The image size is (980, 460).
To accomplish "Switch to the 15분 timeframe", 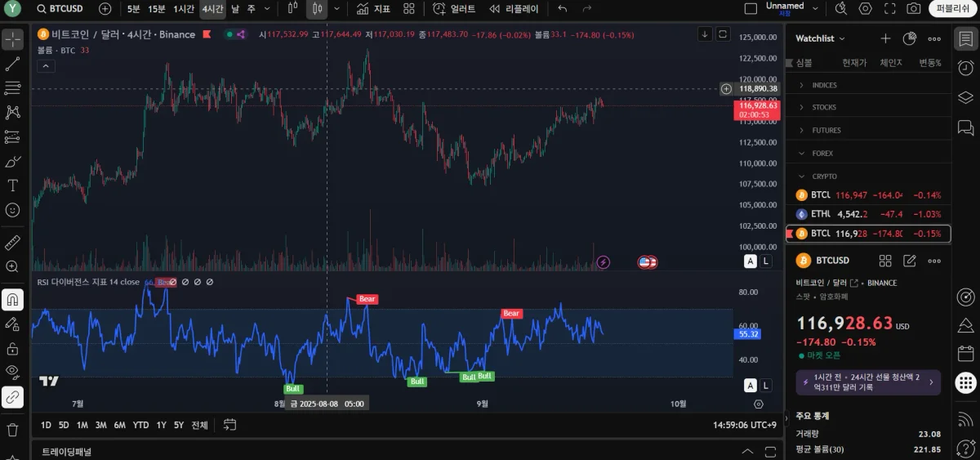I will 156,9.
